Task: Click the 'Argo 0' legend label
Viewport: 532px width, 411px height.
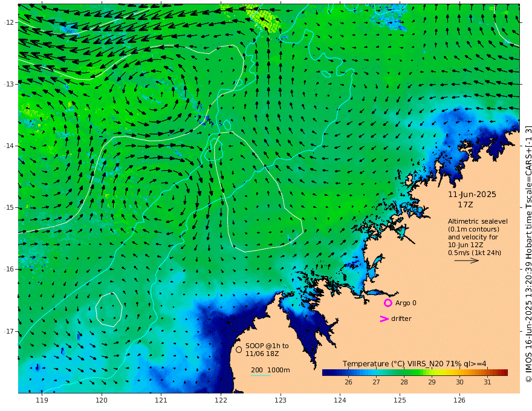Action: (x=406, y=303)
